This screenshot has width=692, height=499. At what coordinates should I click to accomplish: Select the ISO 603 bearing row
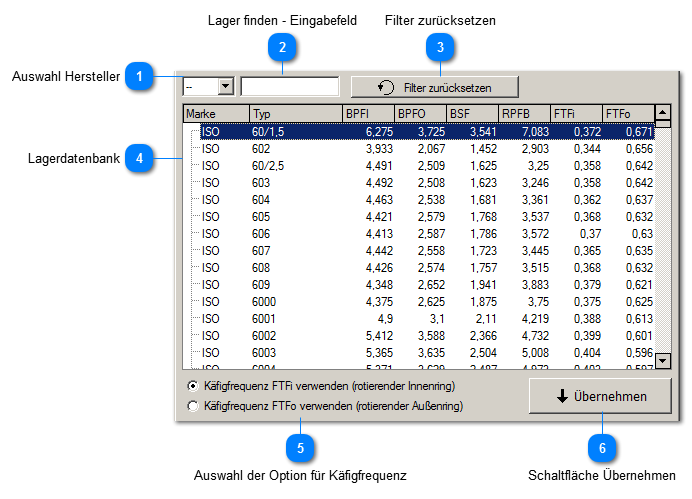pyautogui.click(x=427, y=183)
